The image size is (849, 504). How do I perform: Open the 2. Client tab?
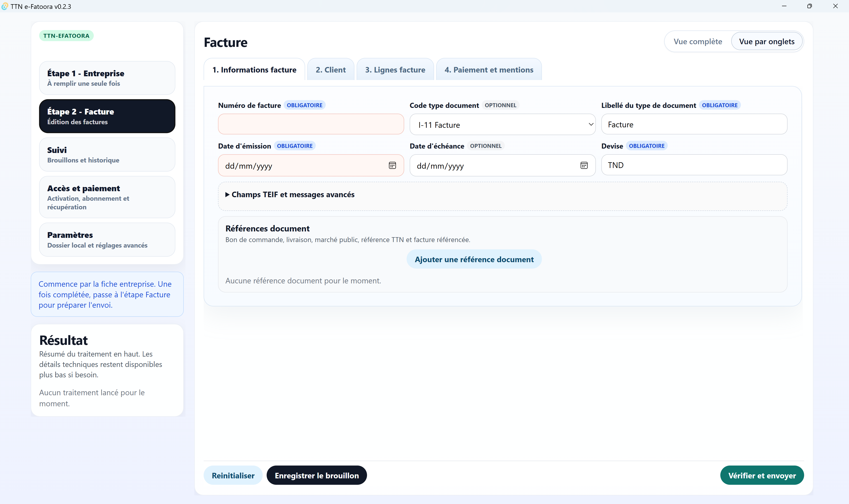click(x=331, y=70)
